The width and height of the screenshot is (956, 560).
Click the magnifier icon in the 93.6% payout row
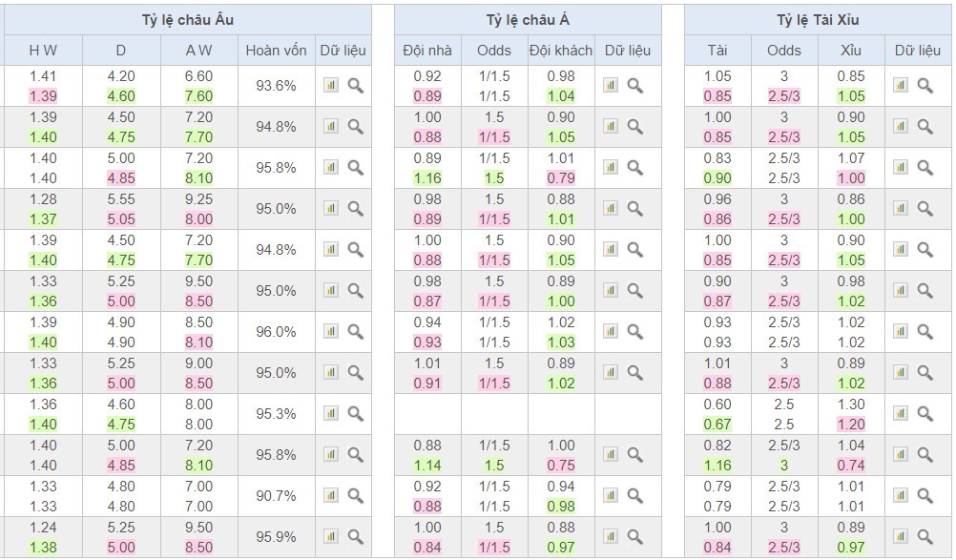pos(355,86)
